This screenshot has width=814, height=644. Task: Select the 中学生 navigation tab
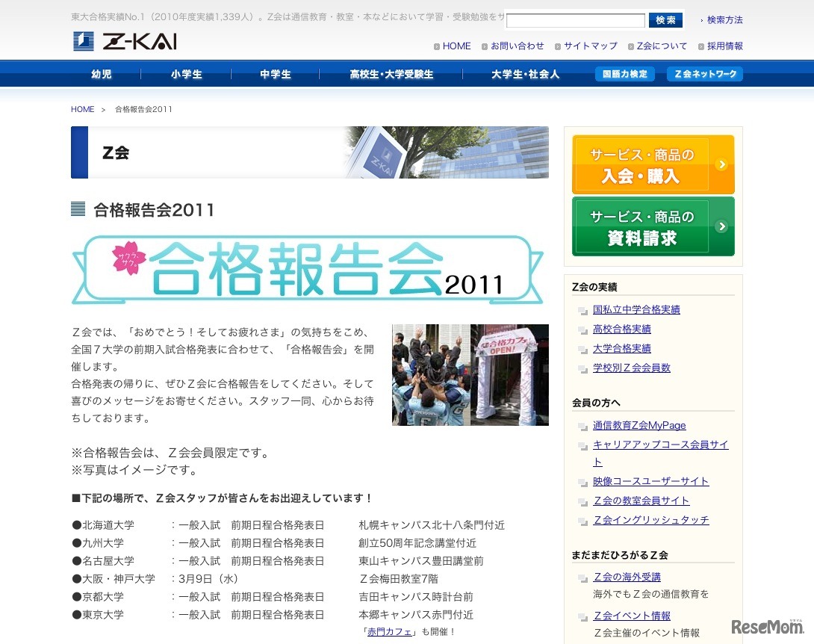[x=275, y=73]
